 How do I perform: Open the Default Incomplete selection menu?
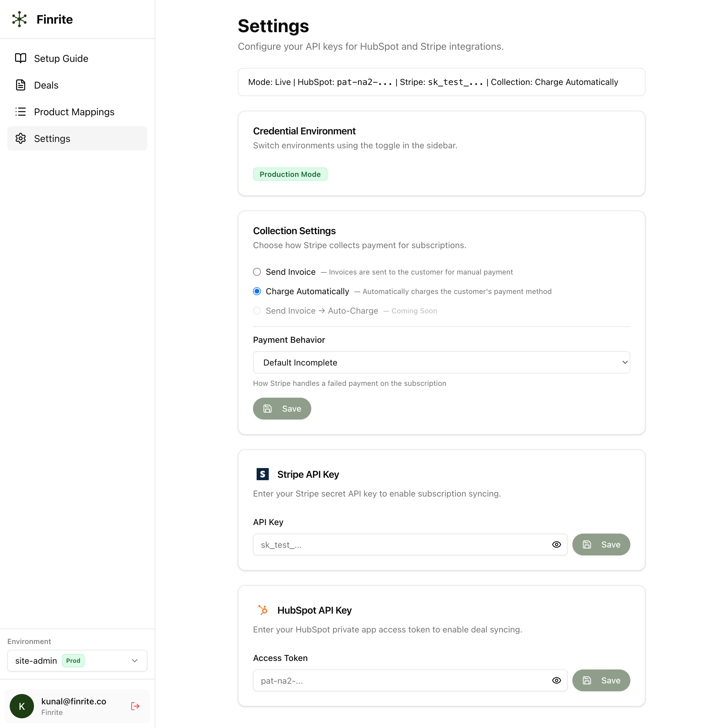point(441,362)
